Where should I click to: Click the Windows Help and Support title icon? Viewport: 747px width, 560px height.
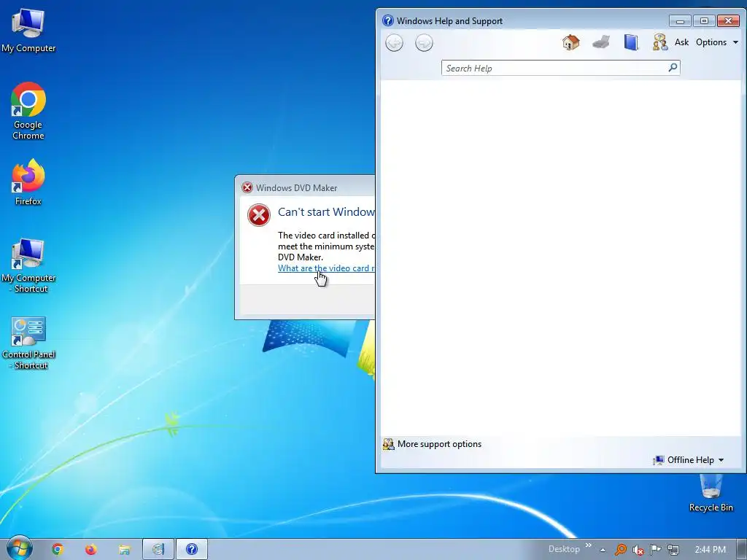click(388, 20)
